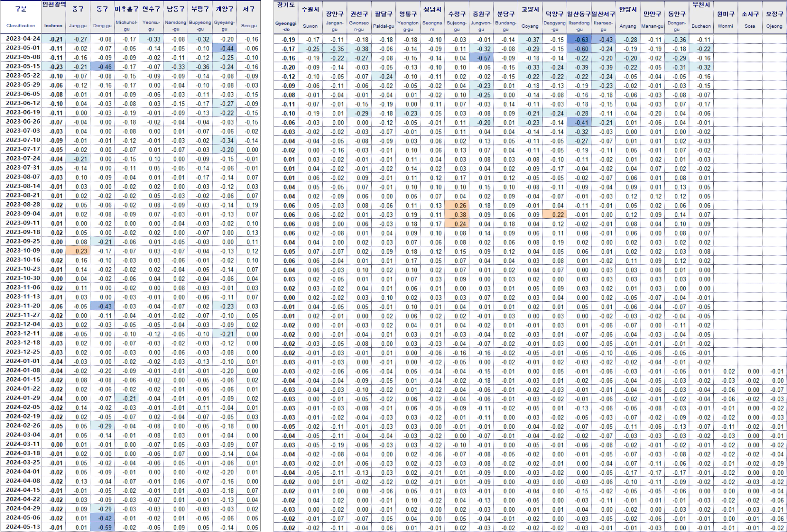Select the 성남시 Seongnam column header
This screenshot has height=532, width=787.
pos(432,17)
